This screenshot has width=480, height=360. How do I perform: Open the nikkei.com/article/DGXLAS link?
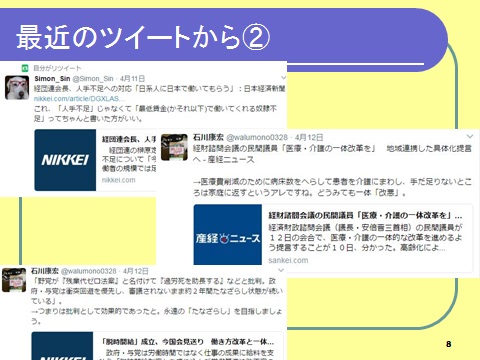79,99
